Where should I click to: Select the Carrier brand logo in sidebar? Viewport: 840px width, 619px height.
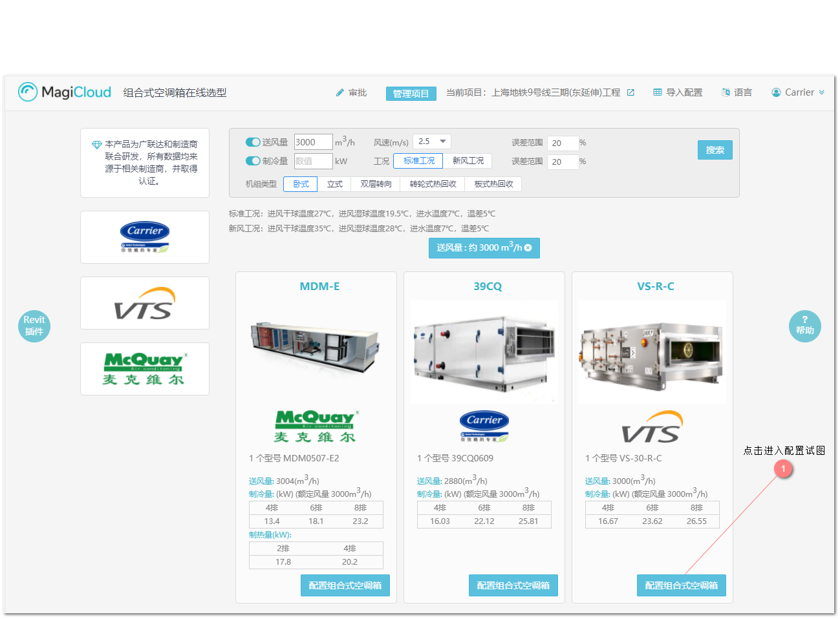pyautogui.click(x=145, y=237)
